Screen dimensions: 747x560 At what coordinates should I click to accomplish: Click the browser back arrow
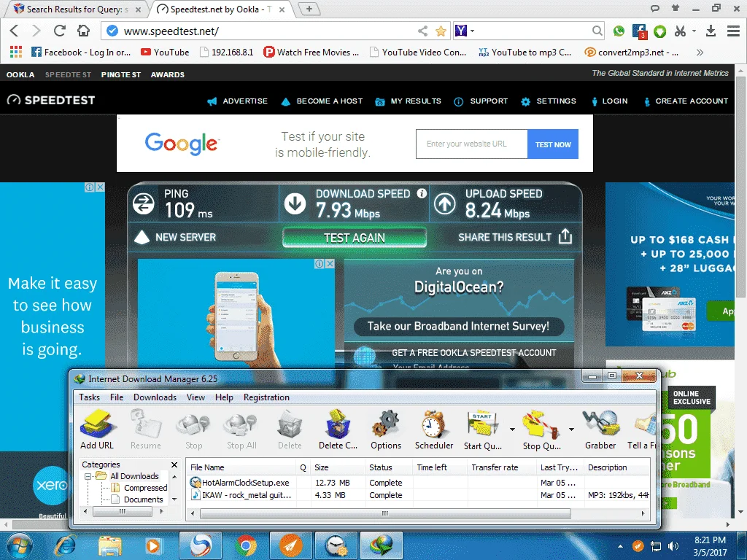tap(15, 31)
